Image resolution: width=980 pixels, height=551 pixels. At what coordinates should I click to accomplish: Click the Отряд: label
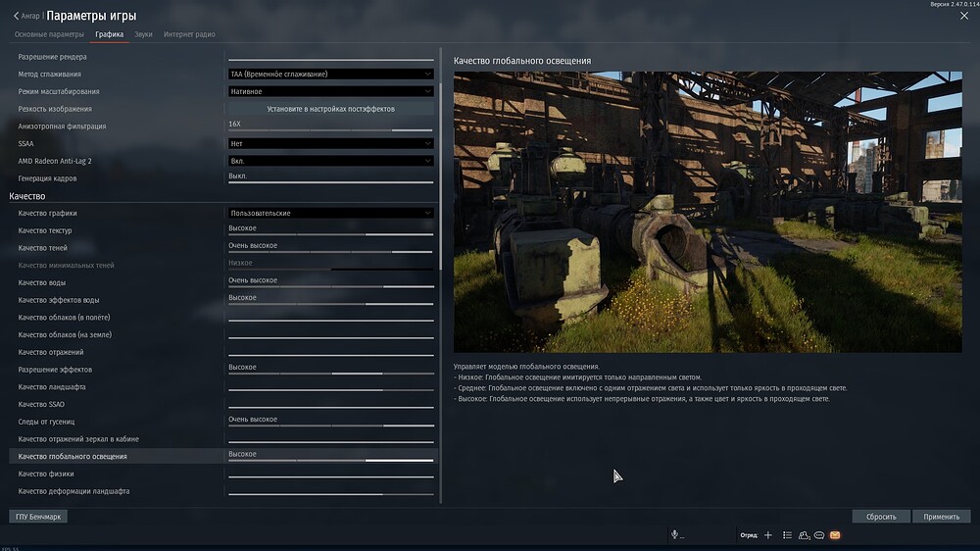748,535
